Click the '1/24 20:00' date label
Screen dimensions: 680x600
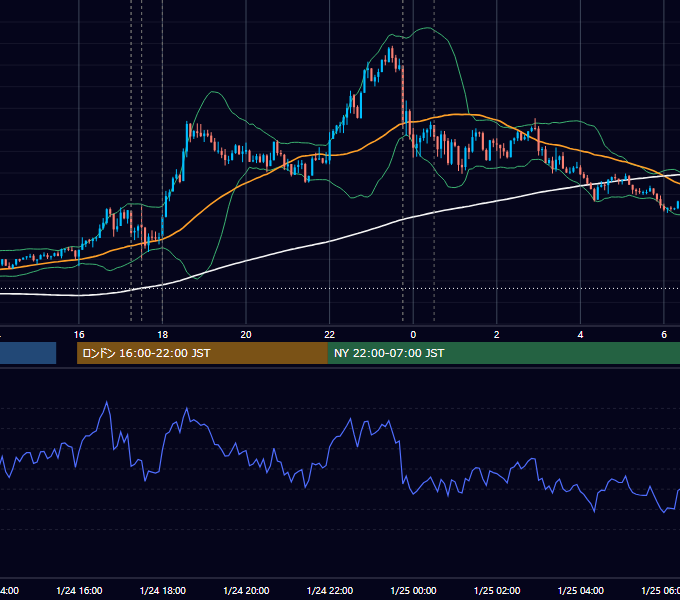(246, 590)
